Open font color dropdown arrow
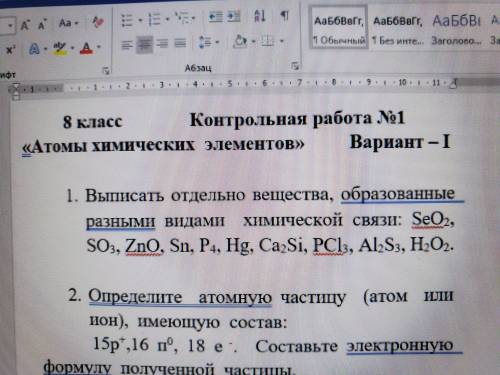Image resolution: width=500 pixels, height=375 pixels. (99, 47)
